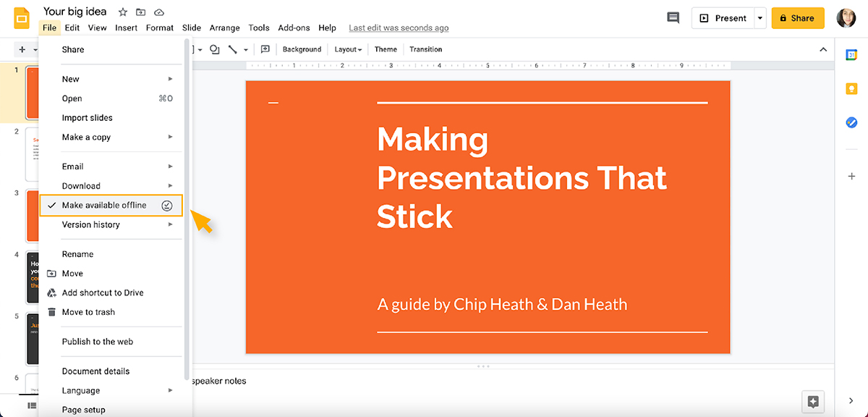Viewport: 868px width, 417px height.
Task: Insert a comment using the toolbar icon
Action: pos(265,49)
